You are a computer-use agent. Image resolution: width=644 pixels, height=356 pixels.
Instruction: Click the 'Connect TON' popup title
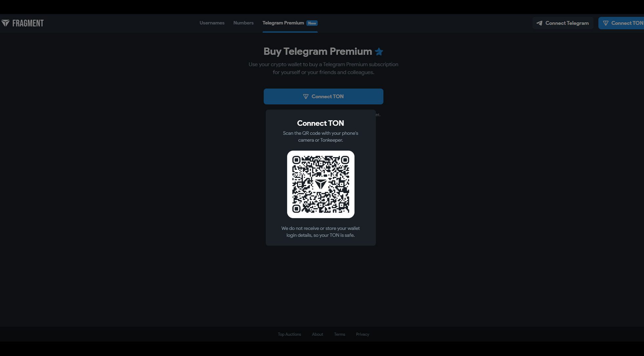pos(321,123)
